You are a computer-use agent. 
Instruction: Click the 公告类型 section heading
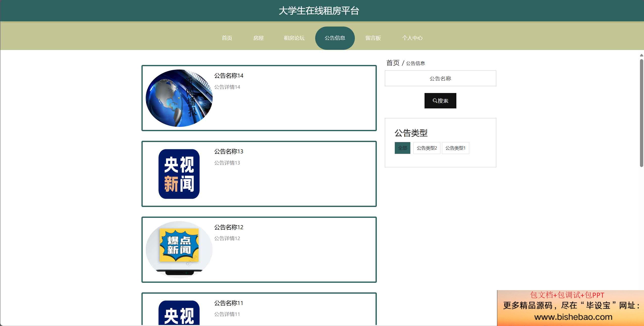(x=411, y=133)
